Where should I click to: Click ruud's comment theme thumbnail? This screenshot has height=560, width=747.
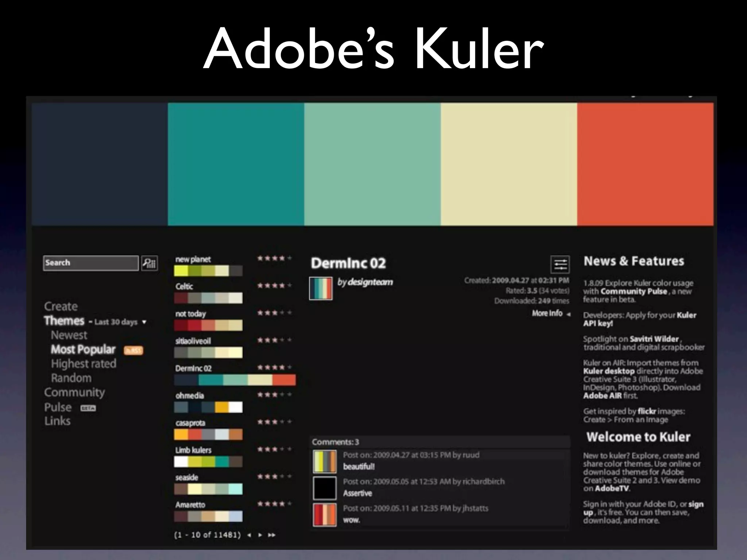tap(325, 462)
